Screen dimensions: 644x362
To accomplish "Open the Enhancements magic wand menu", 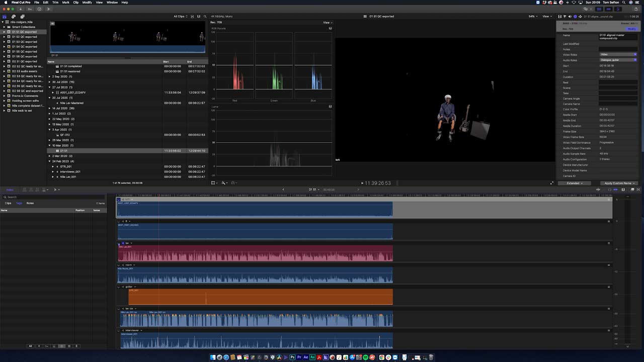I will tap(224, 183).
